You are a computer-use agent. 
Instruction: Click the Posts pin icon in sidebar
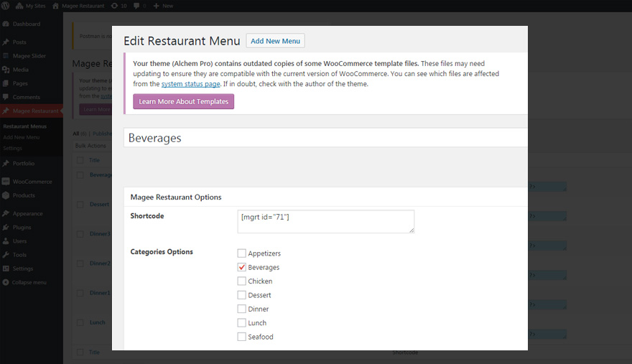pos(6,42)
